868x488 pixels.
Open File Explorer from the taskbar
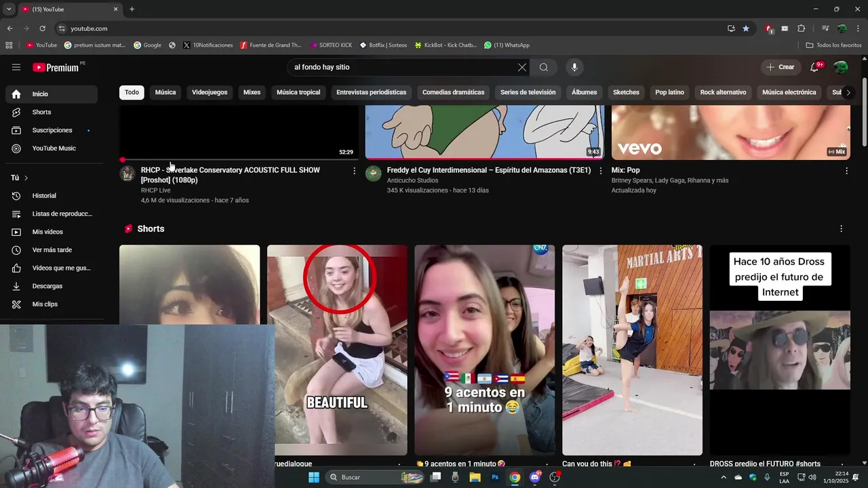475,477
